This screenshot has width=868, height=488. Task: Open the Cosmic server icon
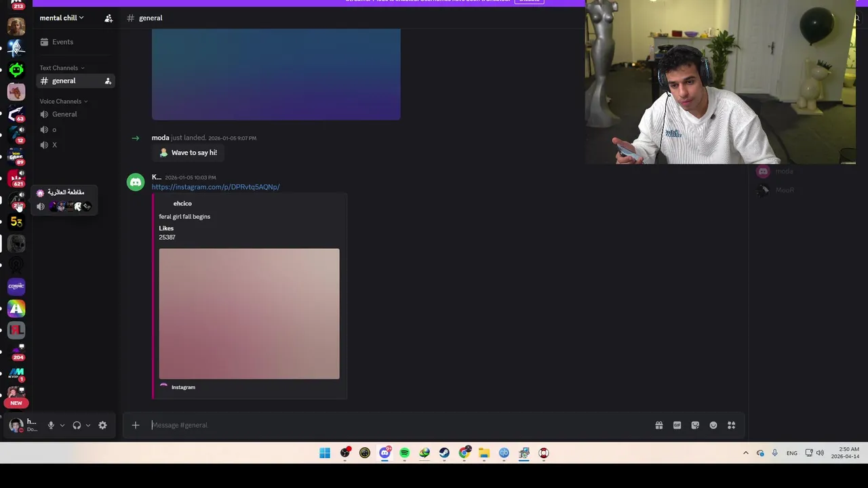pyautogui.click(x=16, y=286)
